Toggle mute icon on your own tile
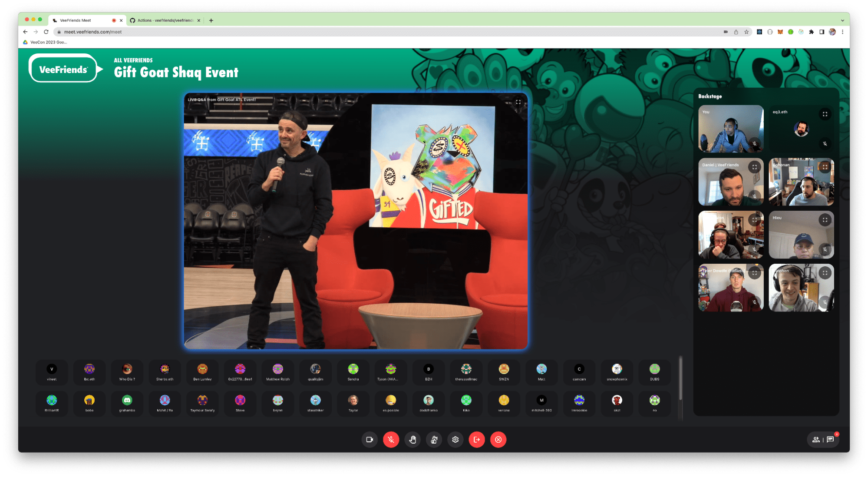This screenshot has width=868, height=477. (x=755, y=143)
